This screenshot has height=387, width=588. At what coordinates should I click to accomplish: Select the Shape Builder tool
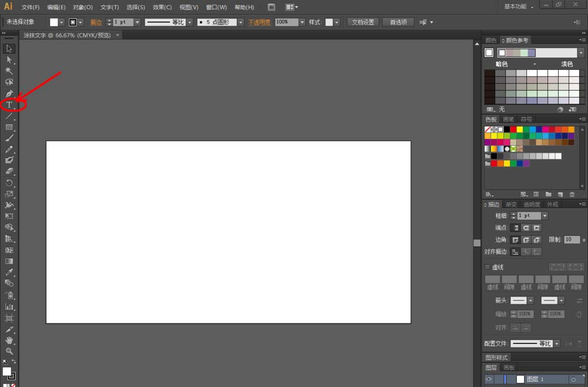tap(9, 227)
